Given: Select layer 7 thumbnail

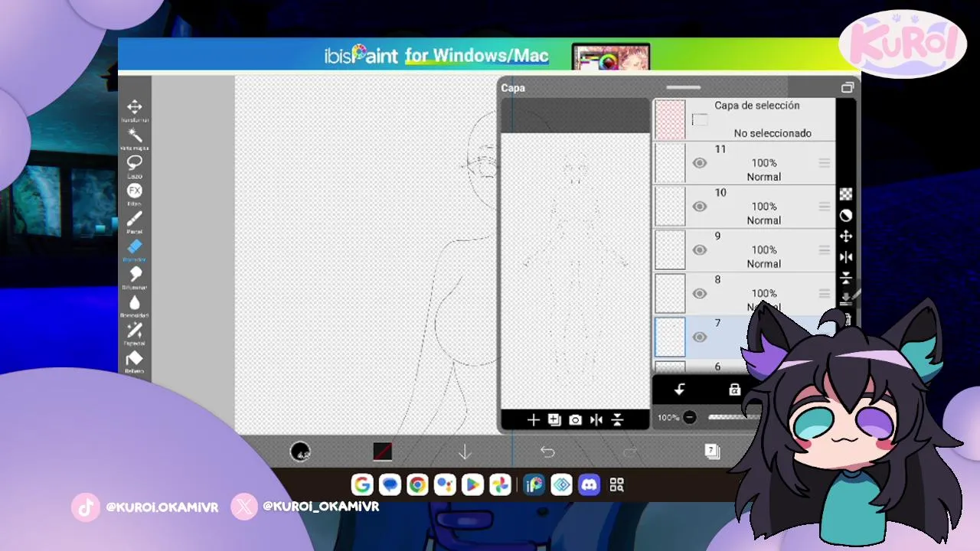Looking at the screenshot, I should 670,337.
